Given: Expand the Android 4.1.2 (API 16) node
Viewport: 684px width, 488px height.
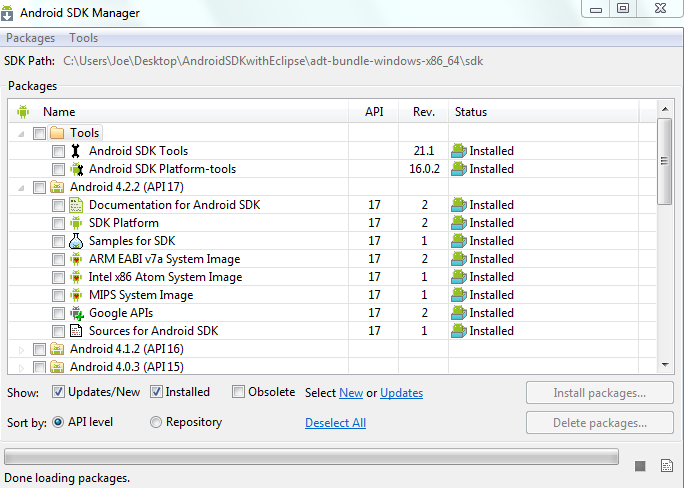Looking at the screenshot, I should pos(22,349).
